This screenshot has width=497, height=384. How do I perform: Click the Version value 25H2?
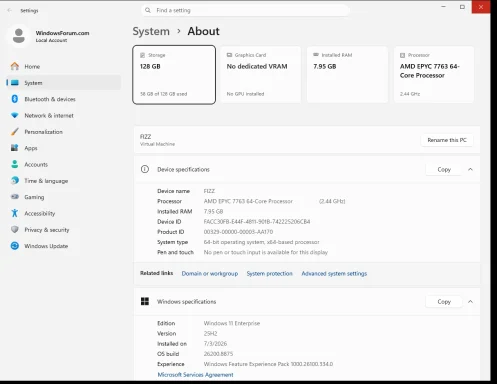click(210, 333)
